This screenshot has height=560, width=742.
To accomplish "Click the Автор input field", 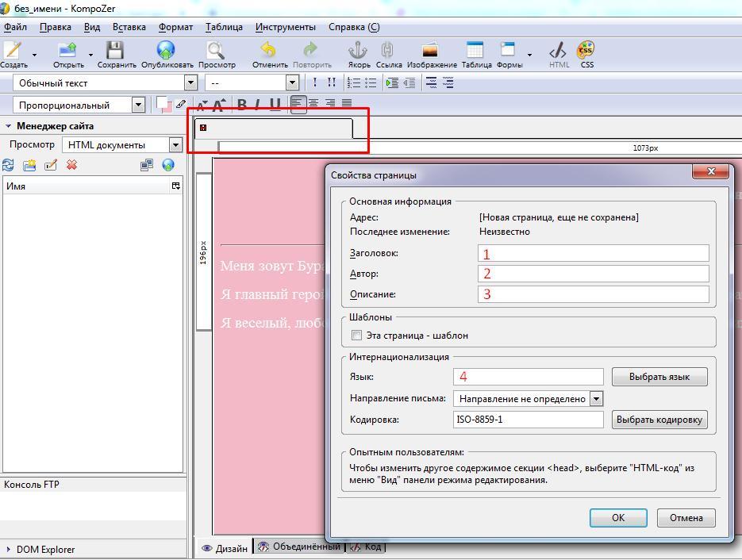I will (x=593, y=274).
